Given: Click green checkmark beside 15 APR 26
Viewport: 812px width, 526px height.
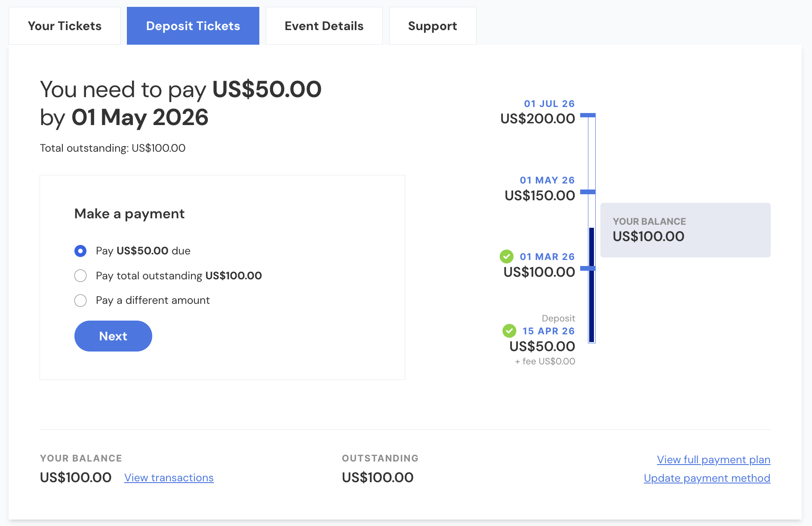Looking at the screenshot, I should tap(509, 331).
